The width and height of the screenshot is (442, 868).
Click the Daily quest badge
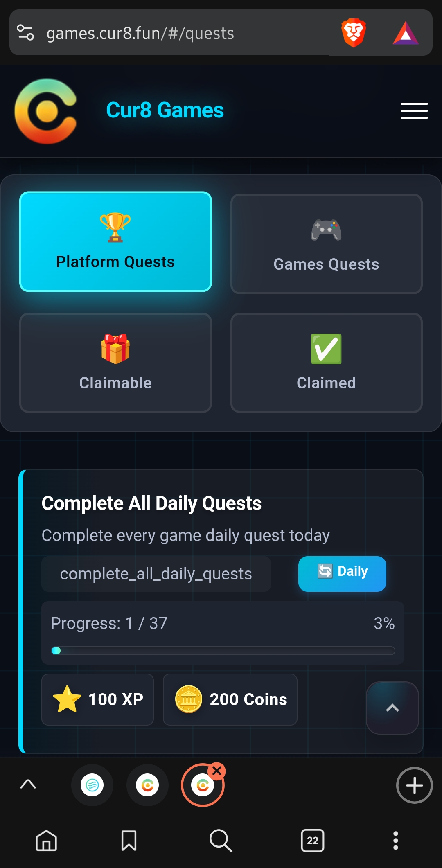click(x=342, y=573)
